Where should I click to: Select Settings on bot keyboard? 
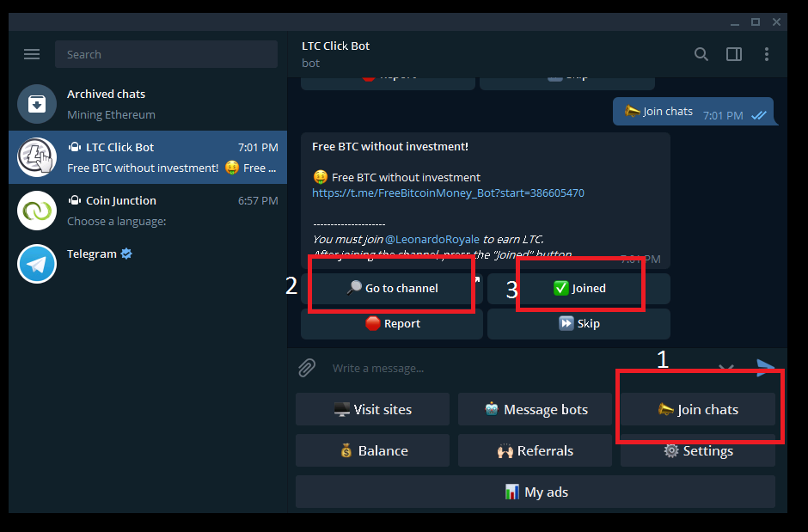point(698,450)
